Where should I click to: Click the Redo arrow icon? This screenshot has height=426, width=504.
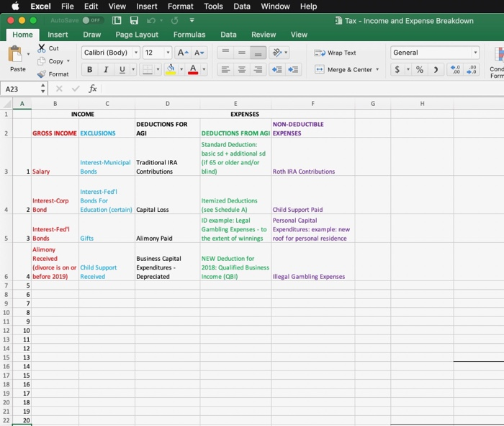174,21
